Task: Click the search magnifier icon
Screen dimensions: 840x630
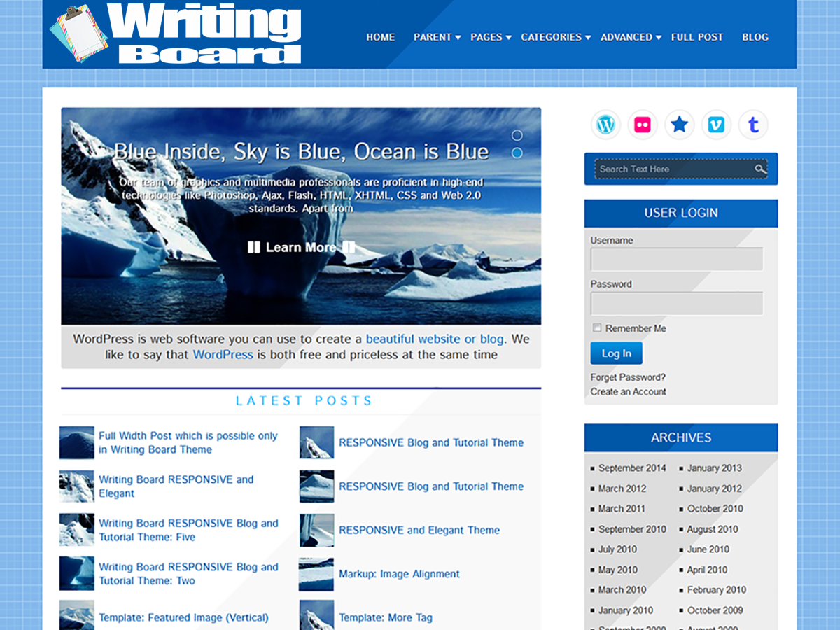Action: (762, 169)
